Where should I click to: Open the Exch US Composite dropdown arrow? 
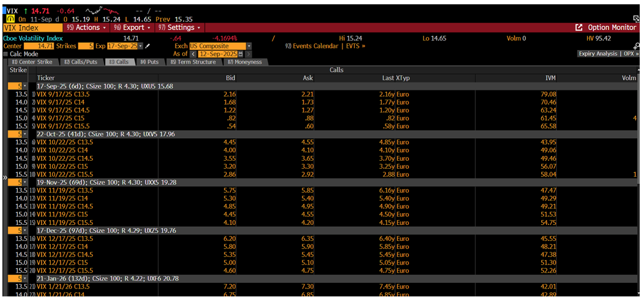[249, 46]
